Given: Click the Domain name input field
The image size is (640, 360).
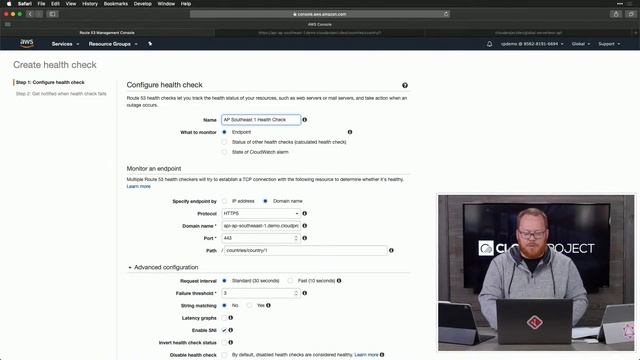Looking at the screenshot, I should (261, 226).
